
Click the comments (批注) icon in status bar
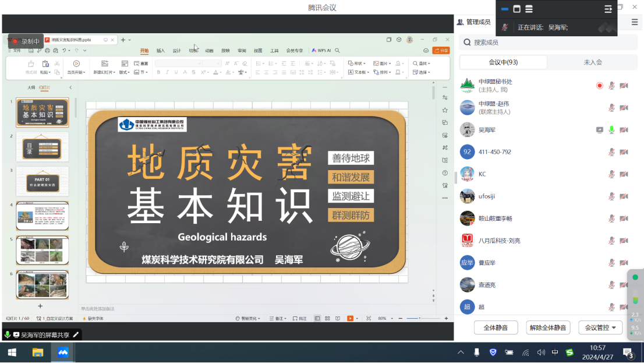pos(300,319)
